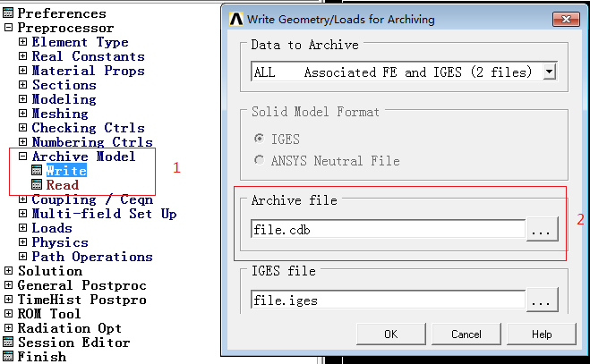Expand the Numbering Ctrls node
The height and width of the screenshot is (364, 590).
(23, 142)
